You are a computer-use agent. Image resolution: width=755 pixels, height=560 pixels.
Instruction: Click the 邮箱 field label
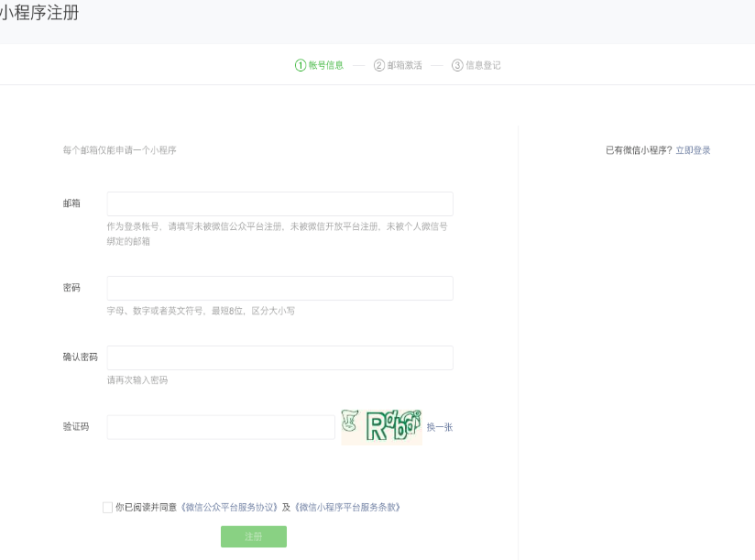71,203
